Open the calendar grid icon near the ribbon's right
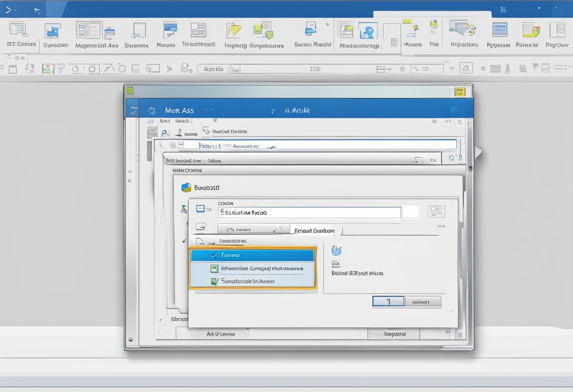The height and width of the screenshot is (392, 573). click(499, 30)
